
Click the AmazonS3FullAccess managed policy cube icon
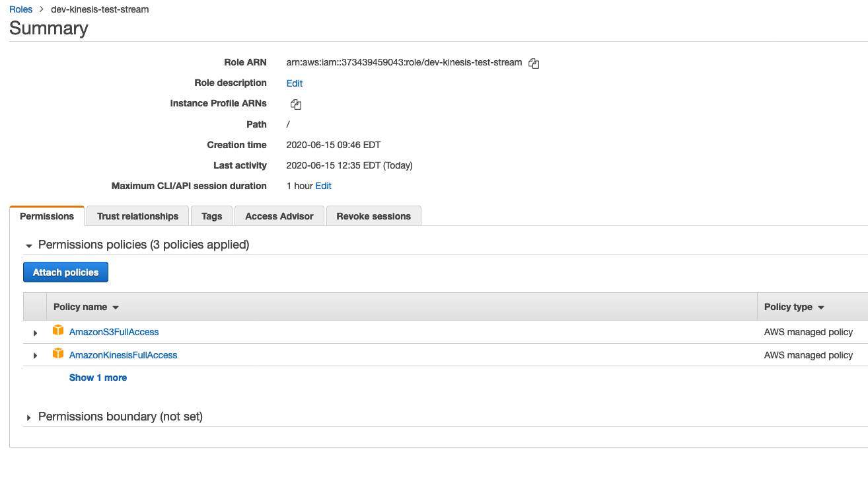pyautogui.click(x=58, y=331)
